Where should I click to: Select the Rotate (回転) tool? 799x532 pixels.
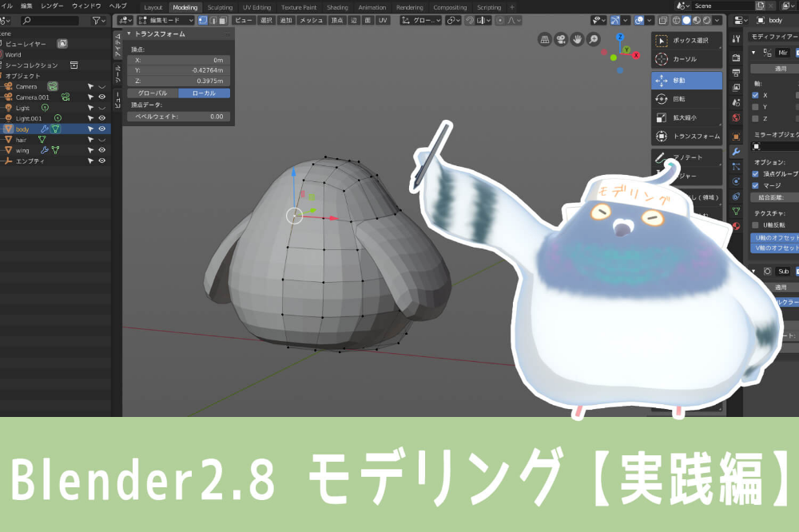(686, 99)
